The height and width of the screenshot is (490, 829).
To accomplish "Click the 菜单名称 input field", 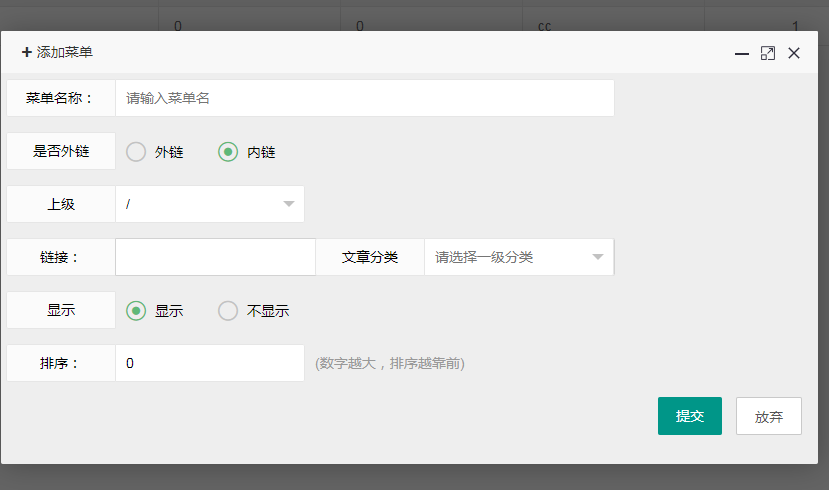I will [x=365, y=98].
